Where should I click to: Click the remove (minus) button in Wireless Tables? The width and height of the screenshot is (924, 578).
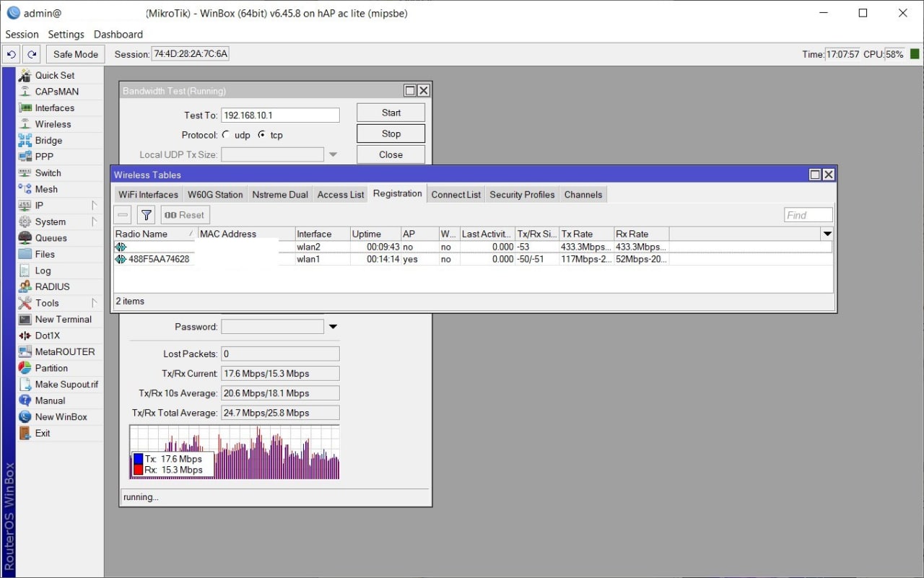(123, 215)
